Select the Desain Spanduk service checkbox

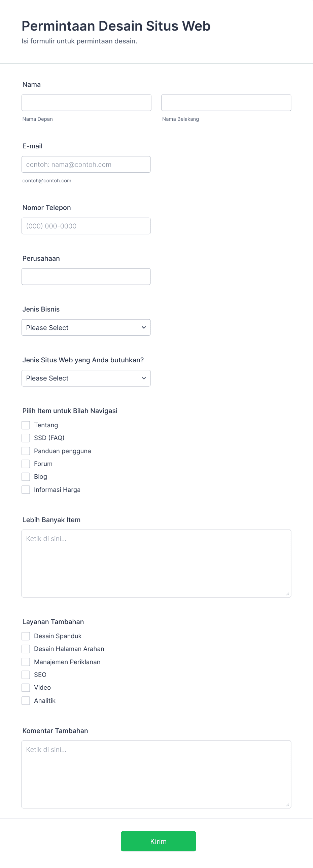[26, 636]
